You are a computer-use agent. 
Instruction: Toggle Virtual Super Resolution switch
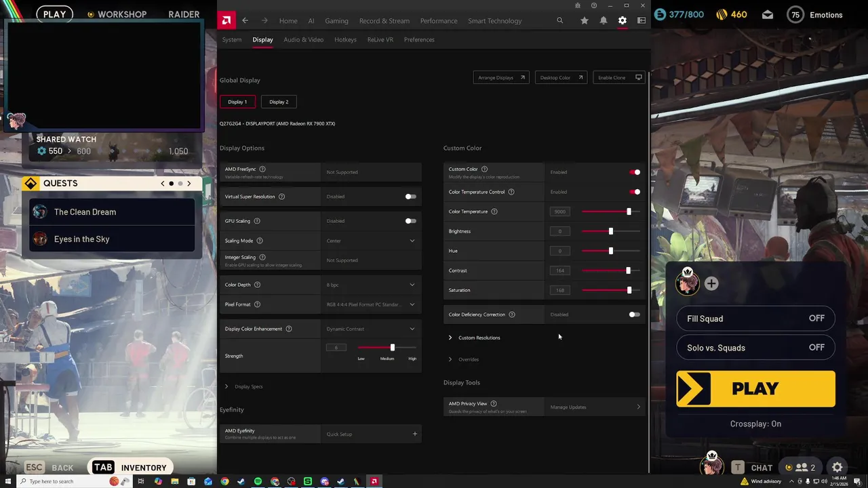coord(410,197)
